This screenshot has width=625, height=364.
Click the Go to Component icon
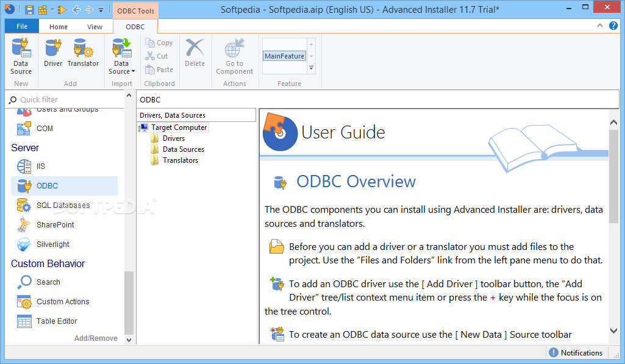234,56
